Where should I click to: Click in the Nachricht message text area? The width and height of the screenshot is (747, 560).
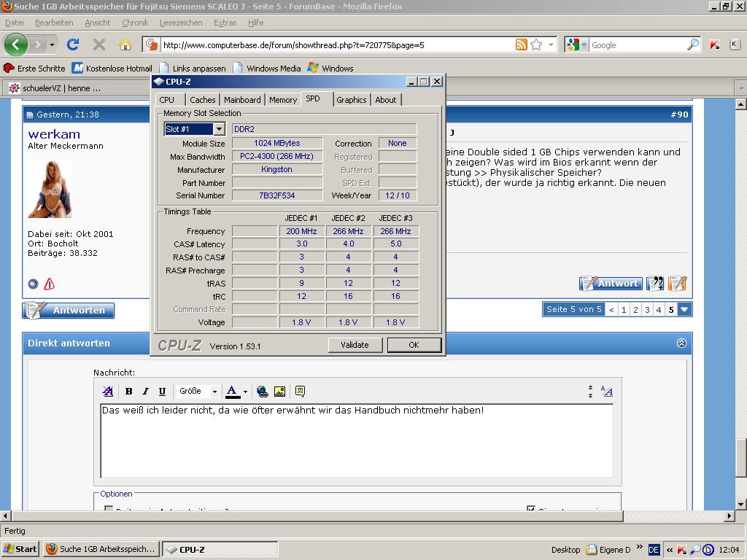356,441
